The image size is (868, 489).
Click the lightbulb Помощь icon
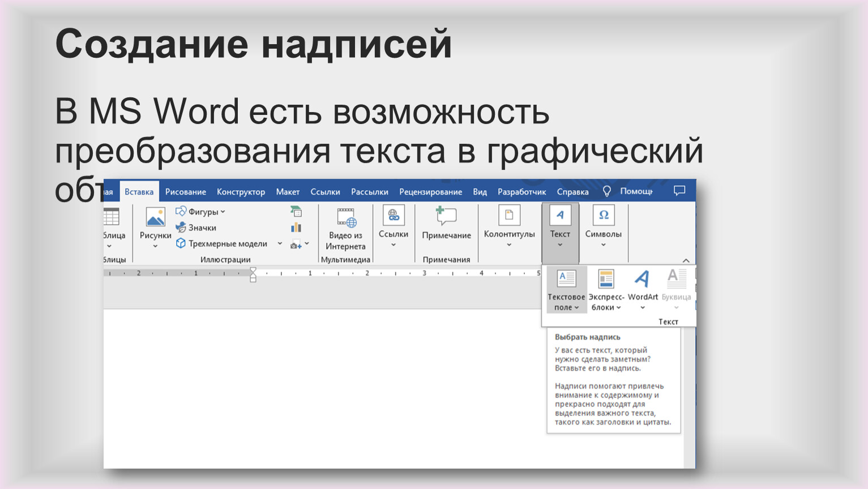[x=606, y=191]
